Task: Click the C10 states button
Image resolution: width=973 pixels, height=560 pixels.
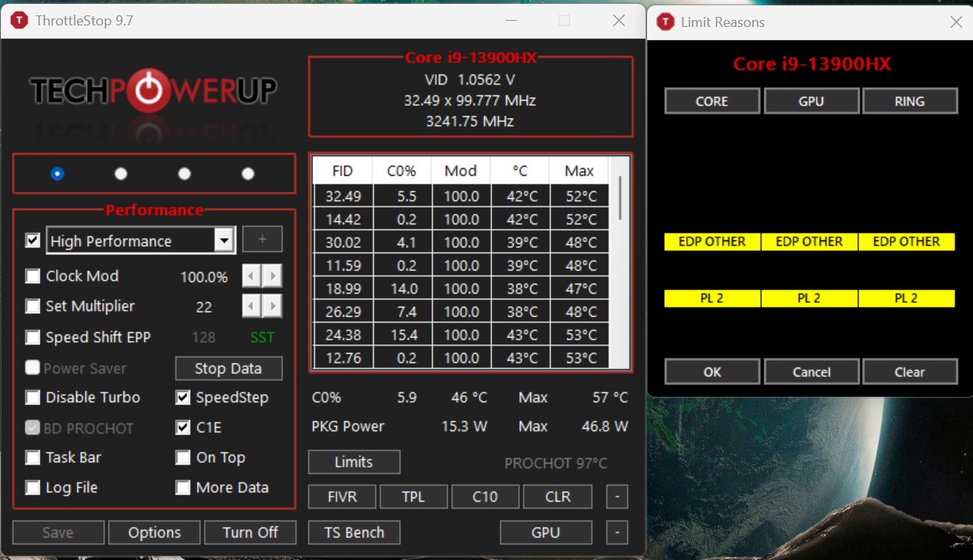Action: click(485, 497)
